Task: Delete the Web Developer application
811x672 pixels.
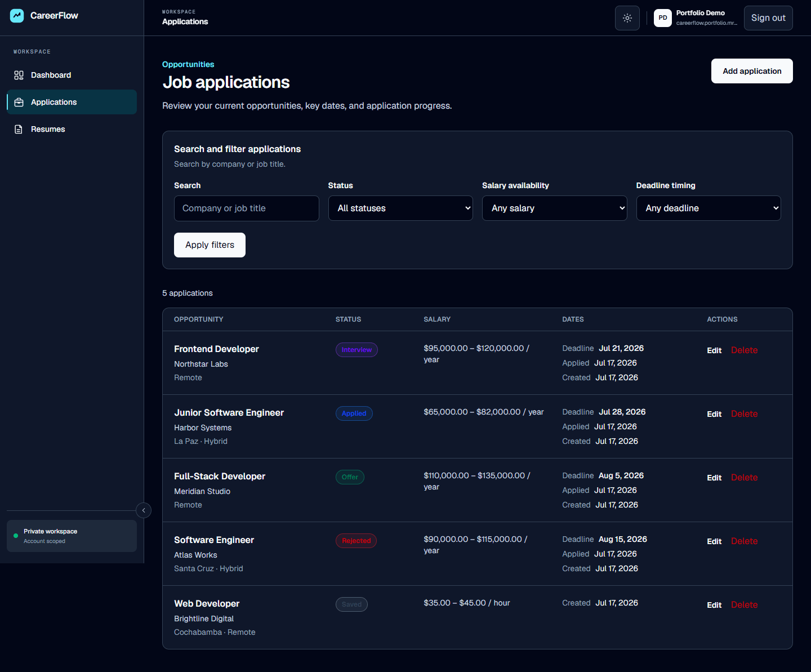Action: [x=744, y=605]
